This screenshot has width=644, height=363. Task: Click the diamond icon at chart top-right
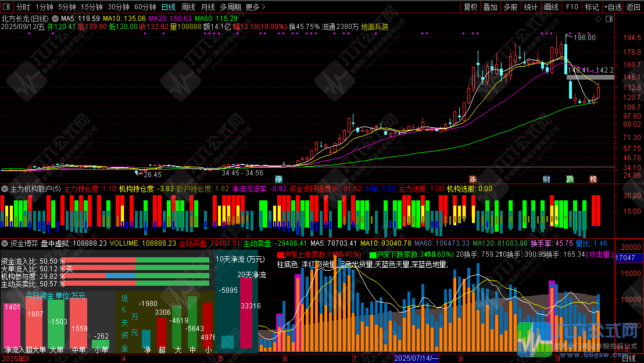(x=598, y=19)
